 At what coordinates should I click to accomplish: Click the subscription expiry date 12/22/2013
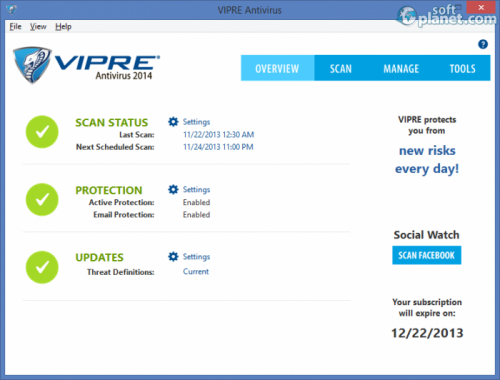tap(427, 333)
